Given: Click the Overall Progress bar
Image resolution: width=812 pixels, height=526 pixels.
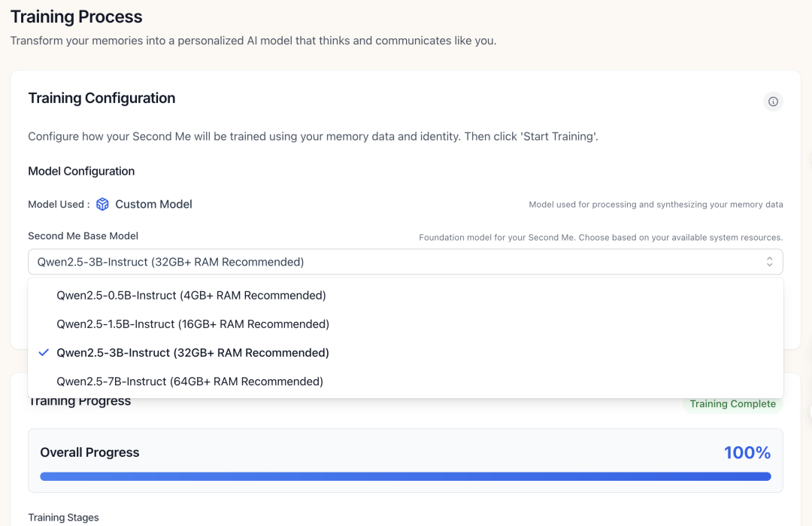Looking at the screenshot, I should tap(405, 476).
